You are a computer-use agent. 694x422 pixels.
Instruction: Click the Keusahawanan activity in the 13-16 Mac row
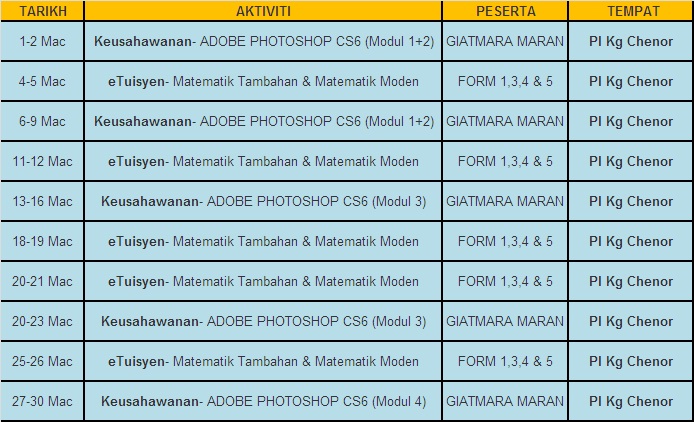[263, 202]
